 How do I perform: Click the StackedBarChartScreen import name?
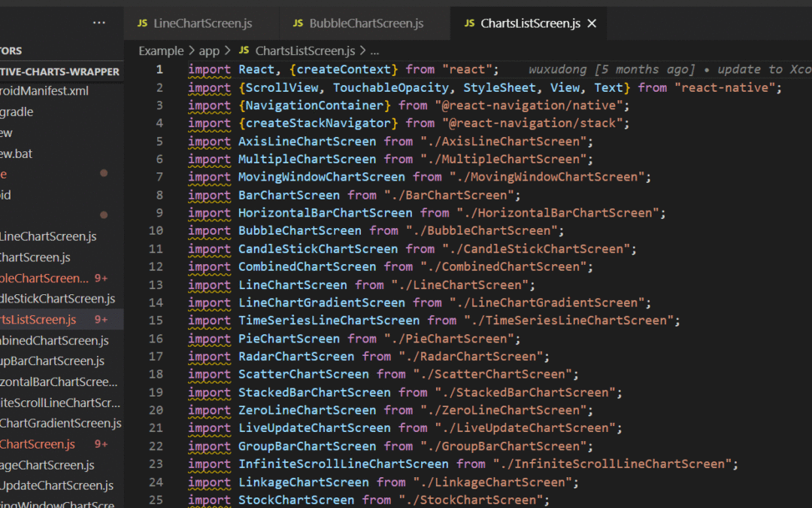314,392
